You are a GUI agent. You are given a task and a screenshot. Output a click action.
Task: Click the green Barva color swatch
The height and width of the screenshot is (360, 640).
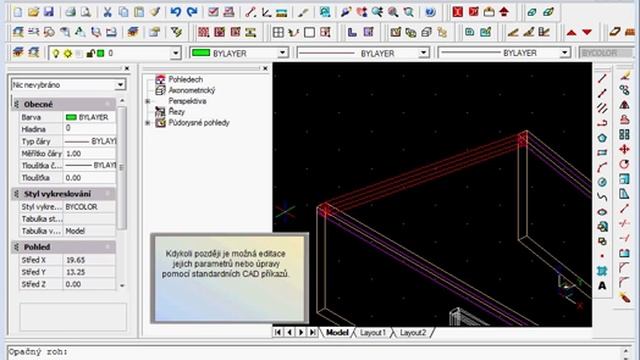71,117
